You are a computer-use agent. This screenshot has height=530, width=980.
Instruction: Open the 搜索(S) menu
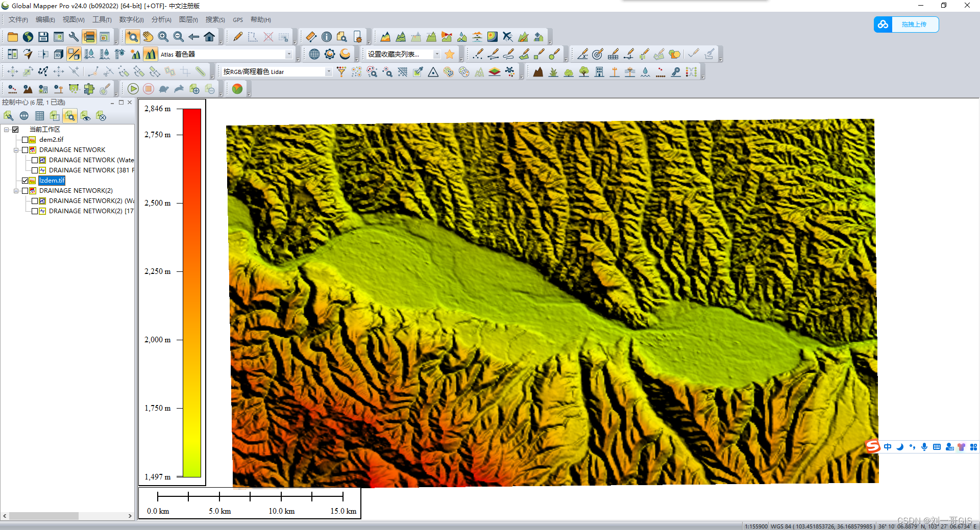(215, 19)
